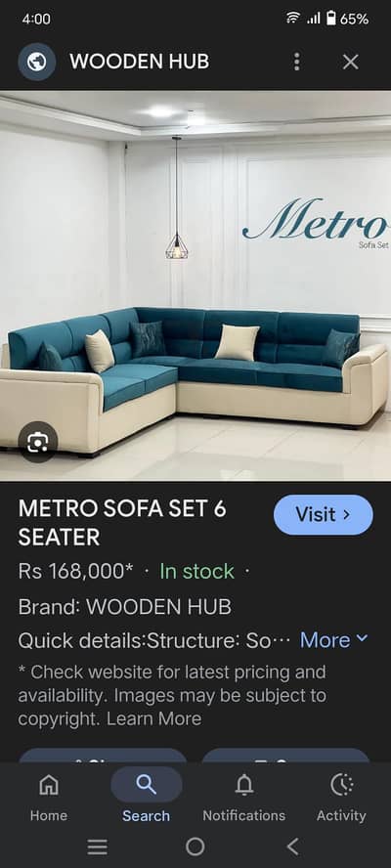Go to the Home tab
The width and height of the screenshot is (391, 868).
[49, 798]
